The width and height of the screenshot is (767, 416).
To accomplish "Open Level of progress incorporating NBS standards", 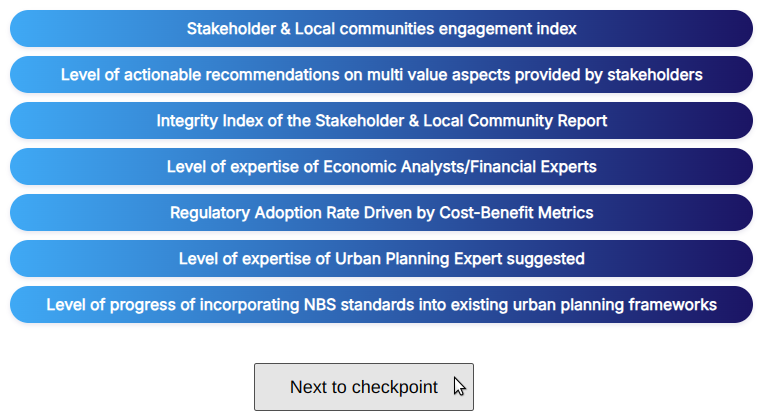I will pyautogui.click(x=381, y=304).
